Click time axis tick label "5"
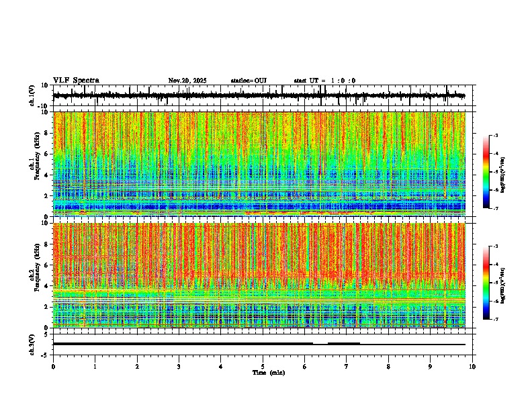 pos(263,367)
